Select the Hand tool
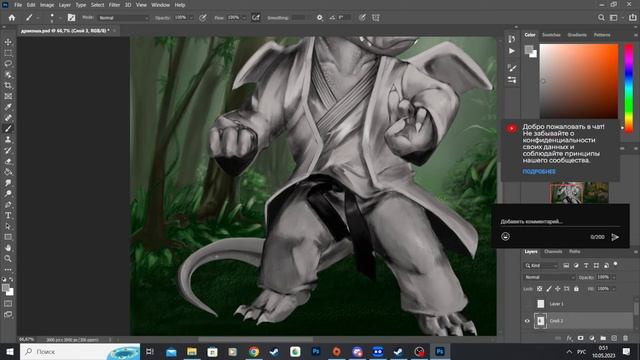This screenshot has width=640, height=360. tap(8, 248)
